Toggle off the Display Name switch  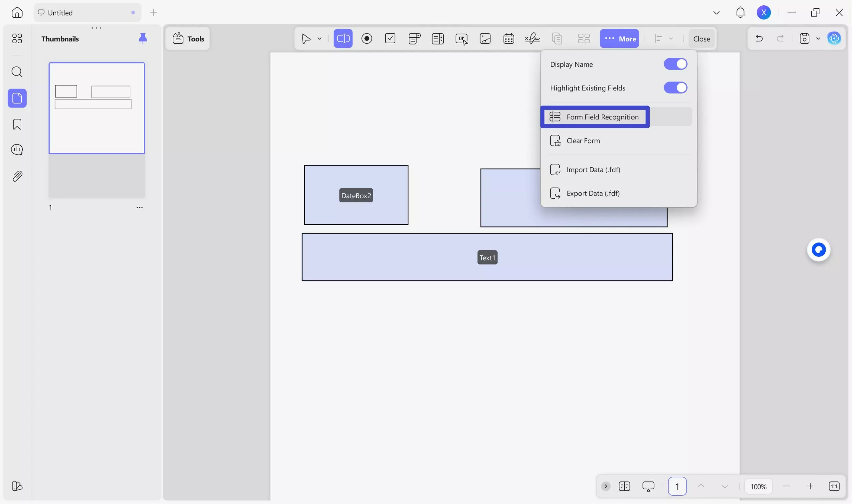675,64
